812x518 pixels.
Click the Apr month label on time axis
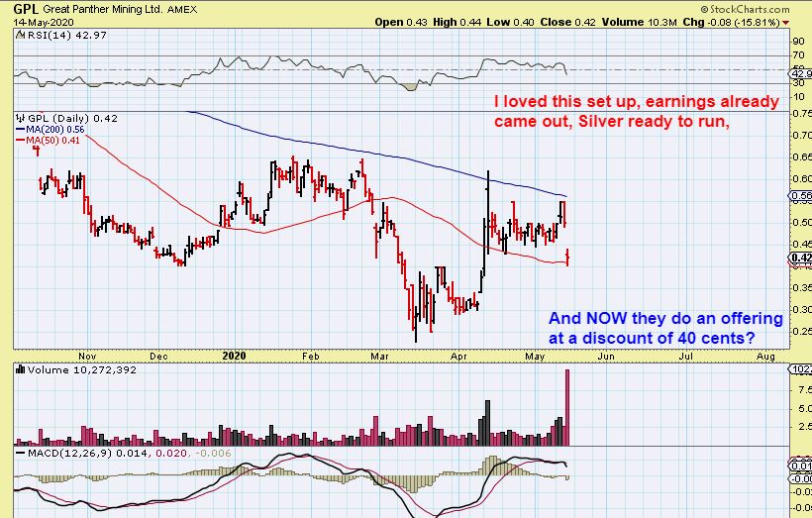458,357
